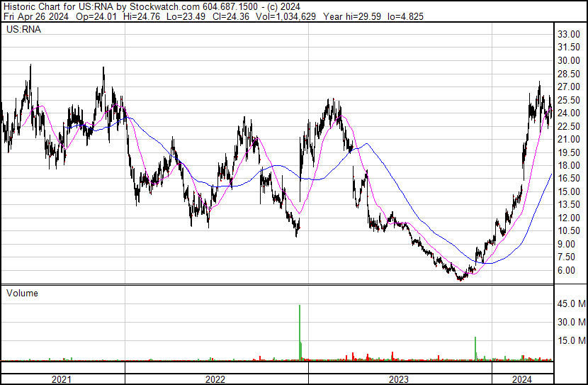Select the 'Fri Apr 26 2024' date text

click(x=36, y=16)
